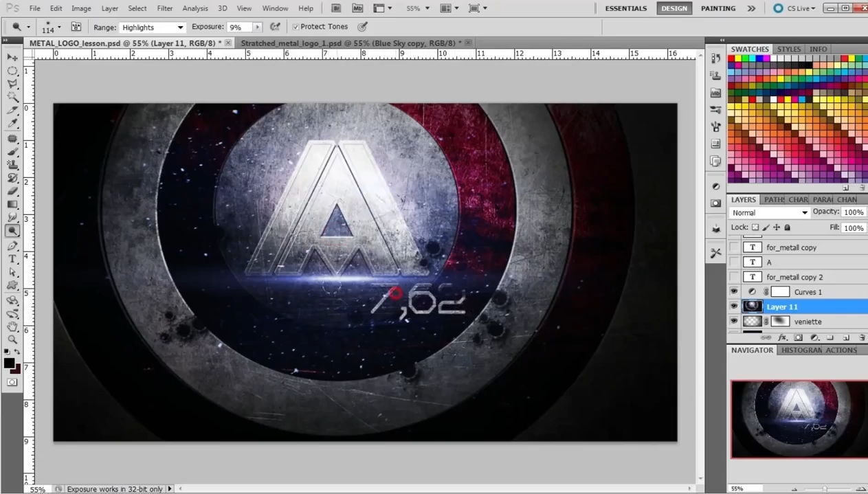Click the layer Opacity field
868x494 pixels.
(854, 212)
